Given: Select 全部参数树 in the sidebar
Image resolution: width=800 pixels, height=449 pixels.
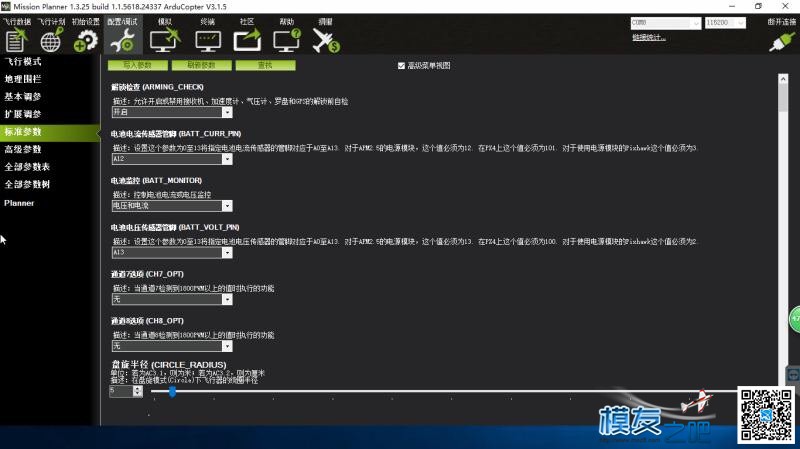Looking at the screenshot, I should tap(28, 184).
